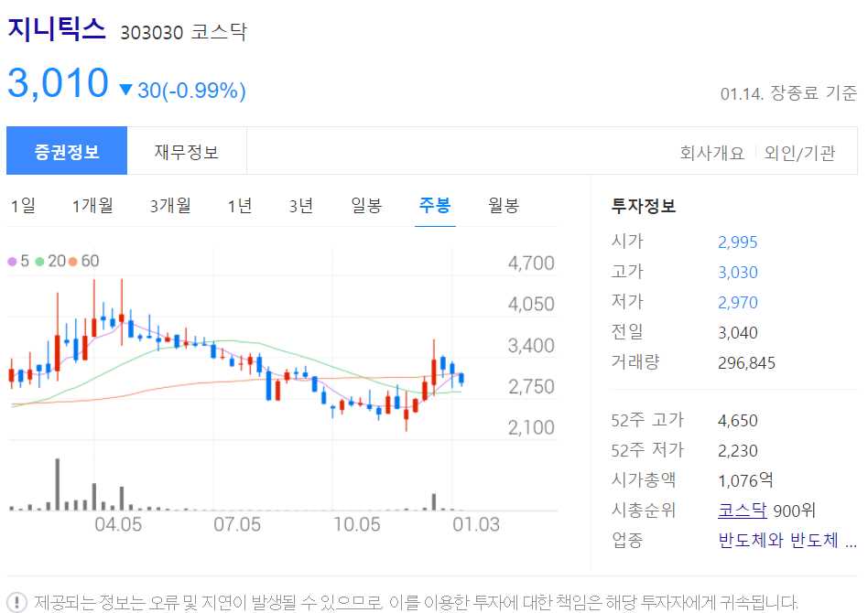Viewport: 868px width, 613px height.
Task: Open the 외인/기관 link
Action: pos(799,153)
